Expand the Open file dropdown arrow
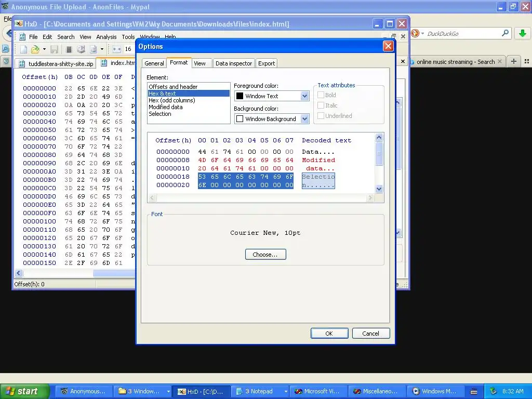Viewport: 532px width, 399px height. [44, 49]
